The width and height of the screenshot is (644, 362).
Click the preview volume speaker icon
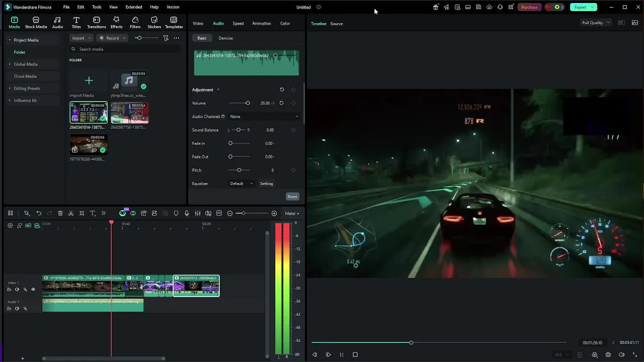(x=621, y=354)
